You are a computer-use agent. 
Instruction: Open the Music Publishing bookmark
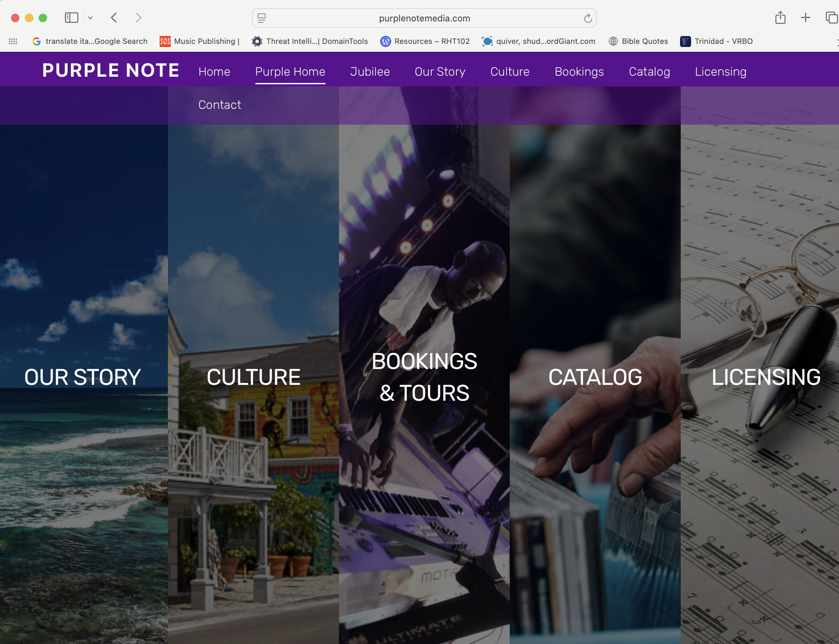(200, 41)
